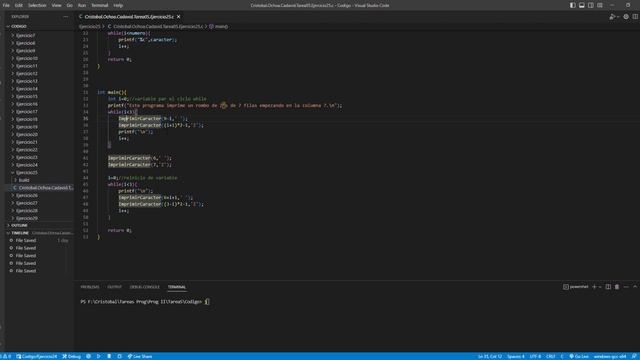Create a new terminal with plus icon
Image resolution: width=640 pixels, height=360 pixels.
coord(594,287)
